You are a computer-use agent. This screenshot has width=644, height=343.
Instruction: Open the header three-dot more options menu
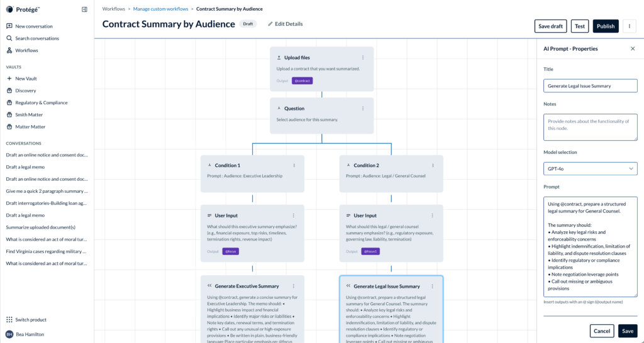click(x=629, y=26)
